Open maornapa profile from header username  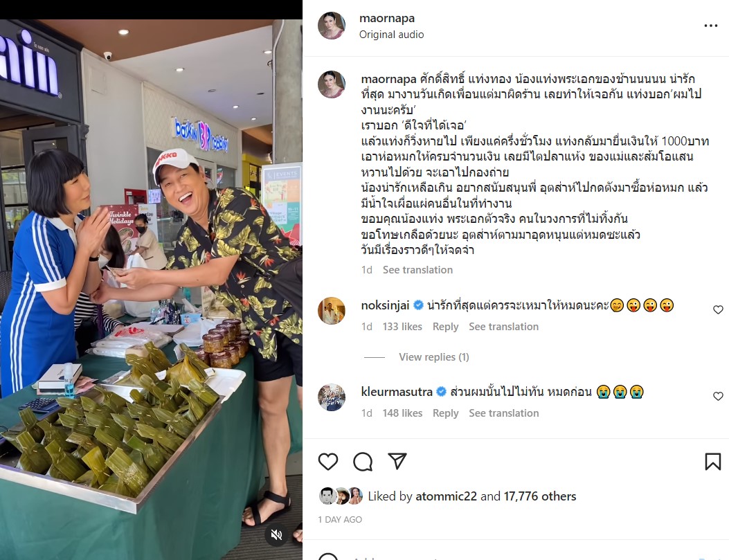tap(387, 18)
